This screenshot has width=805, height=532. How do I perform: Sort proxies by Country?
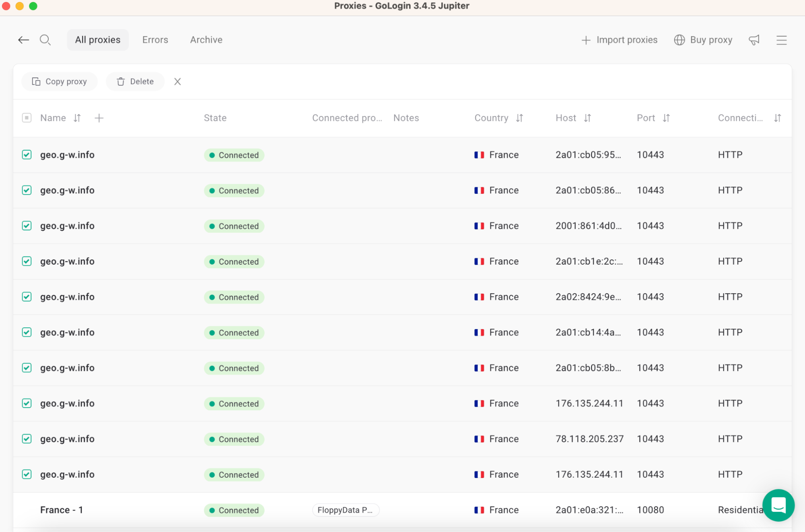519,118
